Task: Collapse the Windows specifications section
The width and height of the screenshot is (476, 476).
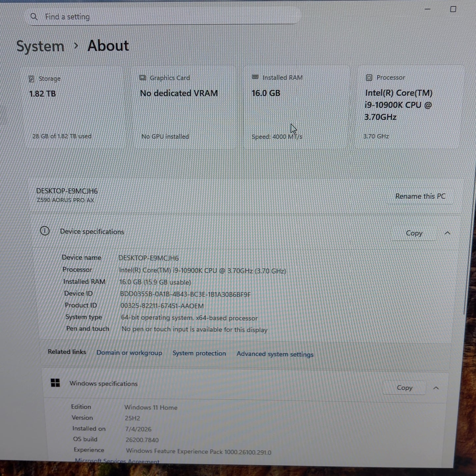Action: (436, 388)
